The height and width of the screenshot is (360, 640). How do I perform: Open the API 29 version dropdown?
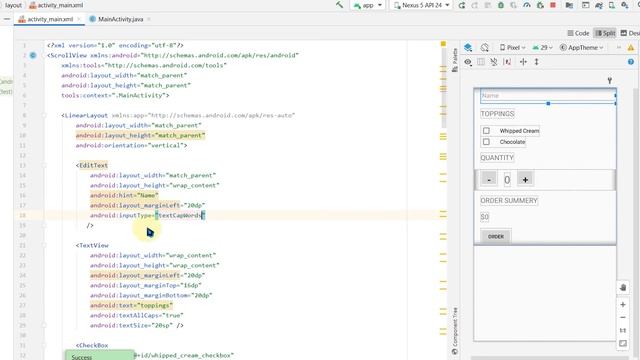[x=542, y=48]
